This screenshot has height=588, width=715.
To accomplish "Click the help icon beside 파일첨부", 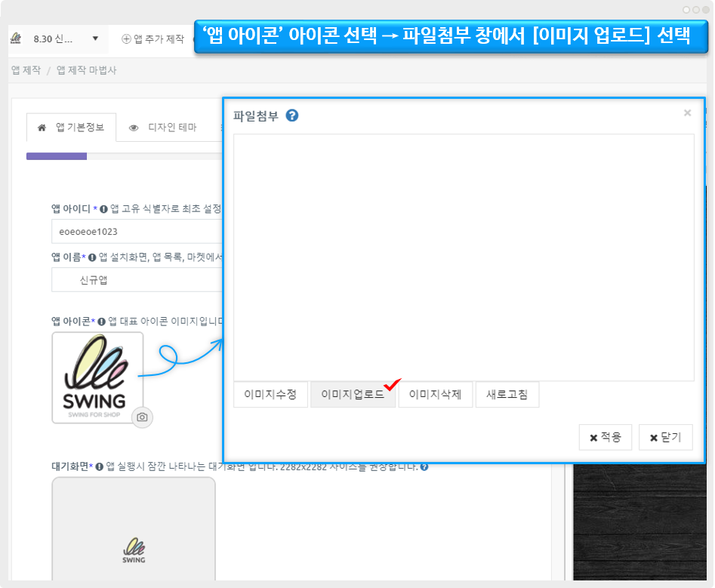I will click(292, 115).
